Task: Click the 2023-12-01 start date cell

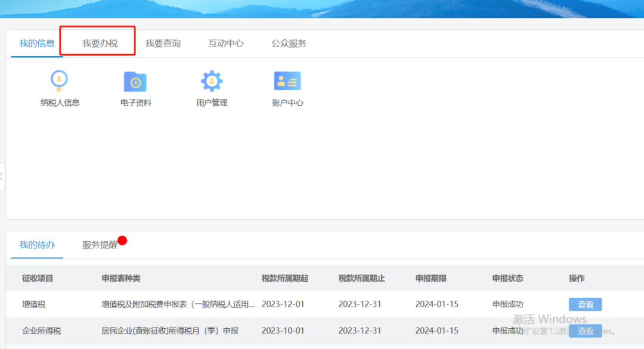Action: 283,304
